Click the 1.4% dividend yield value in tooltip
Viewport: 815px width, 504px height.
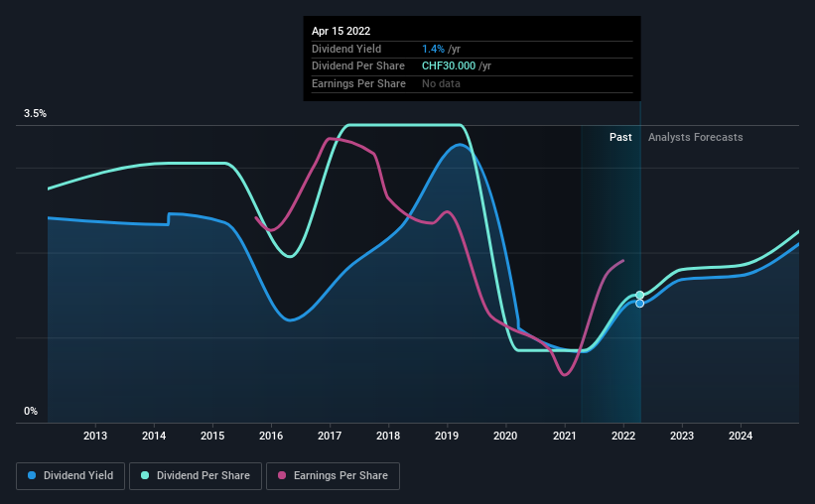[433, 49]
